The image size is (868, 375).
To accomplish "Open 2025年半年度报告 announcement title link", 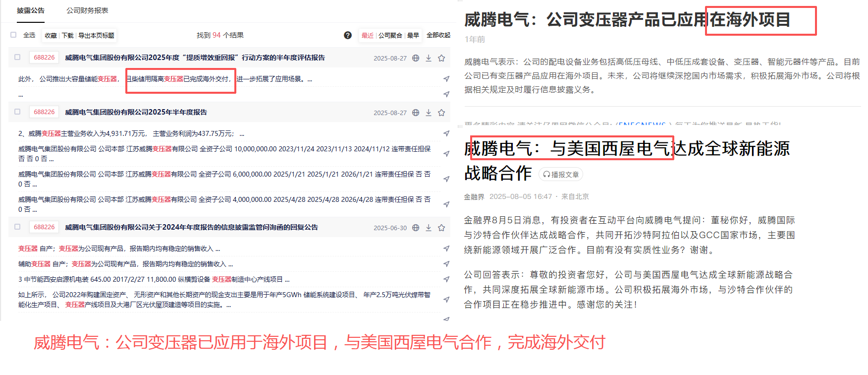I will pos(136,112).
